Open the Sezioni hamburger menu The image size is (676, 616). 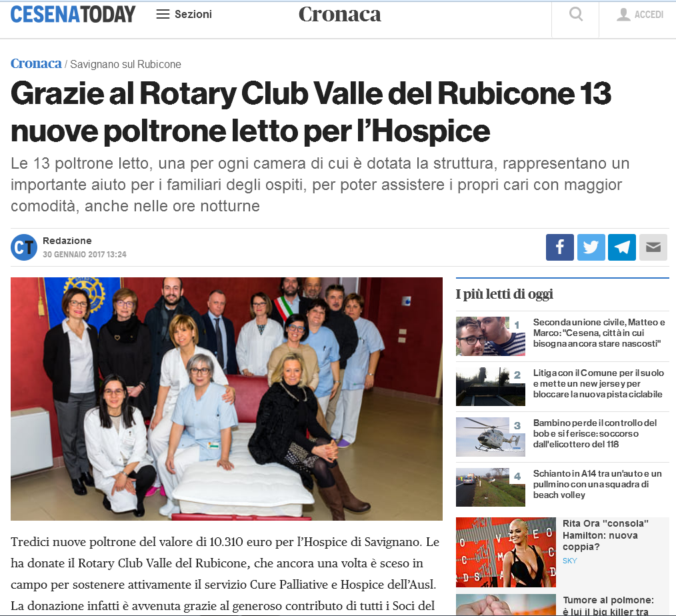click(184, 14)
